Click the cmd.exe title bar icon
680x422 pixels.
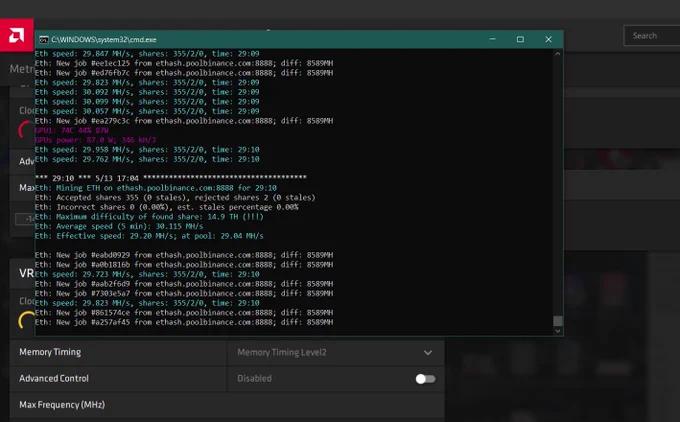[x=44, y=39]
